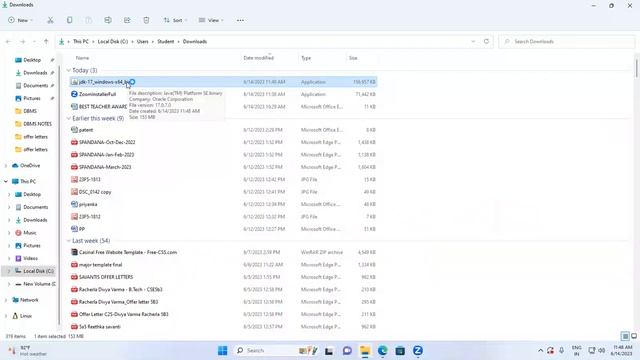The width and height of the screenshot is (640, 360).
Task: Go back with the back arrow
Action: pyautogui.click(x=9, y=42)
